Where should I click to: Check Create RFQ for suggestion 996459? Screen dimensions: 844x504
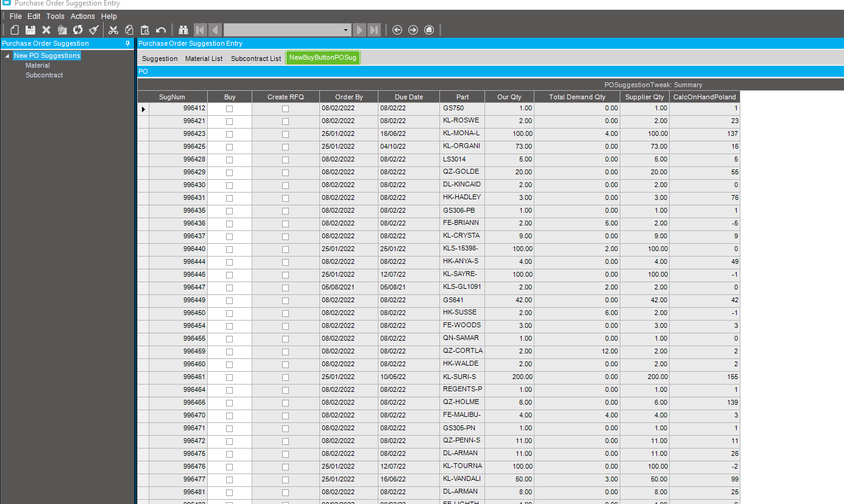[x=285, y=352]
